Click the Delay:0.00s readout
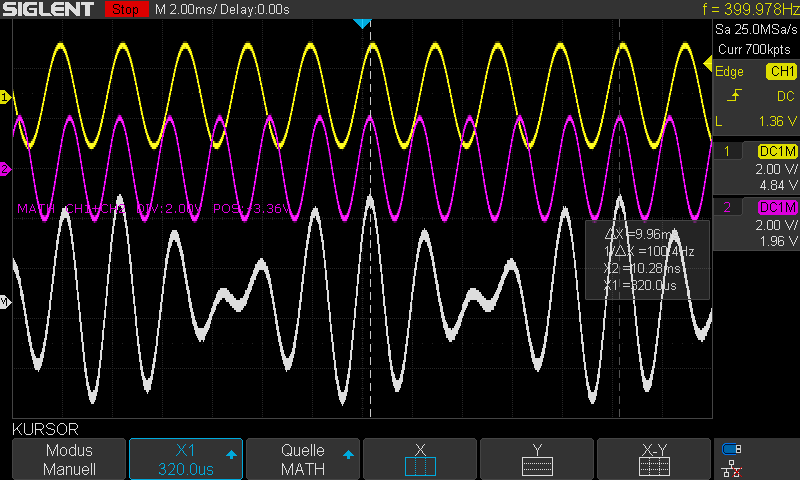The width and height of the screenshot is (800, 480). coord(255,9)
